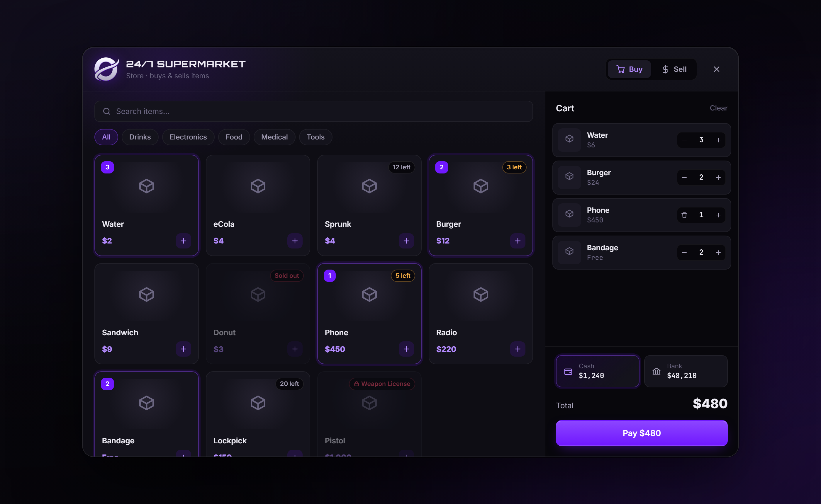The width and height of the screenshot is (821, 504).
Task: Filter items by All category
Action: (x=106, y=137)
